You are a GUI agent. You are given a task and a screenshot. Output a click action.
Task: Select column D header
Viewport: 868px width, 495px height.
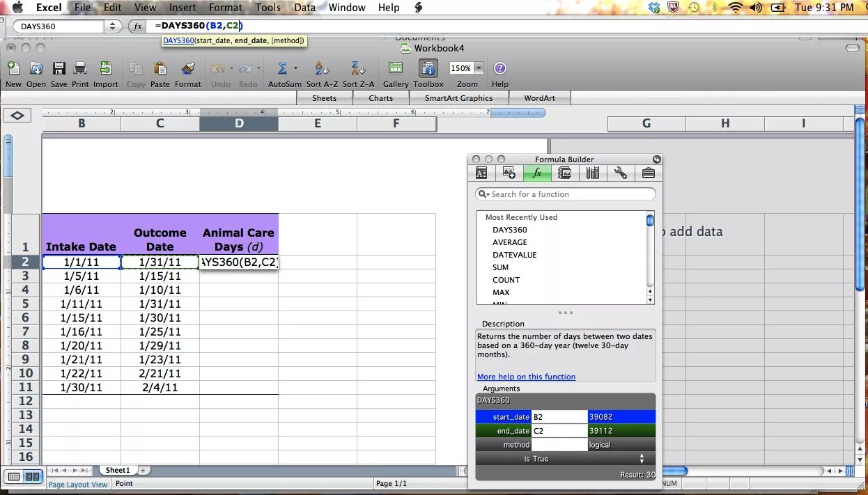239,123
